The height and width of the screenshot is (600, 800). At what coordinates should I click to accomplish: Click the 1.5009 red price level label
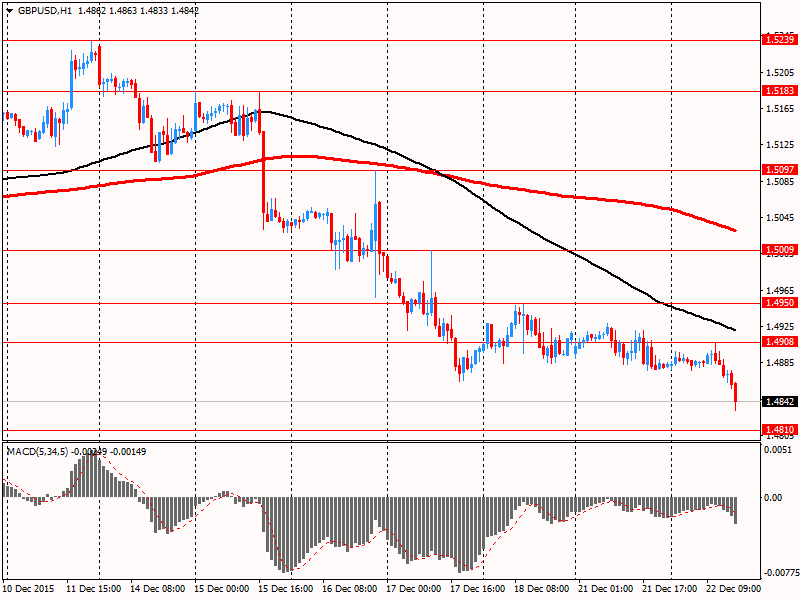(779, 249)
